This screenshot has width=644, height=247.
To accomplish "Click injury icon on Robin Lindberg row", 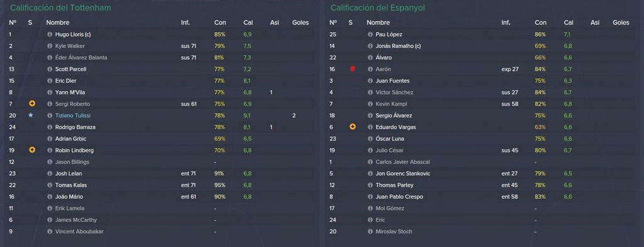I will tap(32, 150).
